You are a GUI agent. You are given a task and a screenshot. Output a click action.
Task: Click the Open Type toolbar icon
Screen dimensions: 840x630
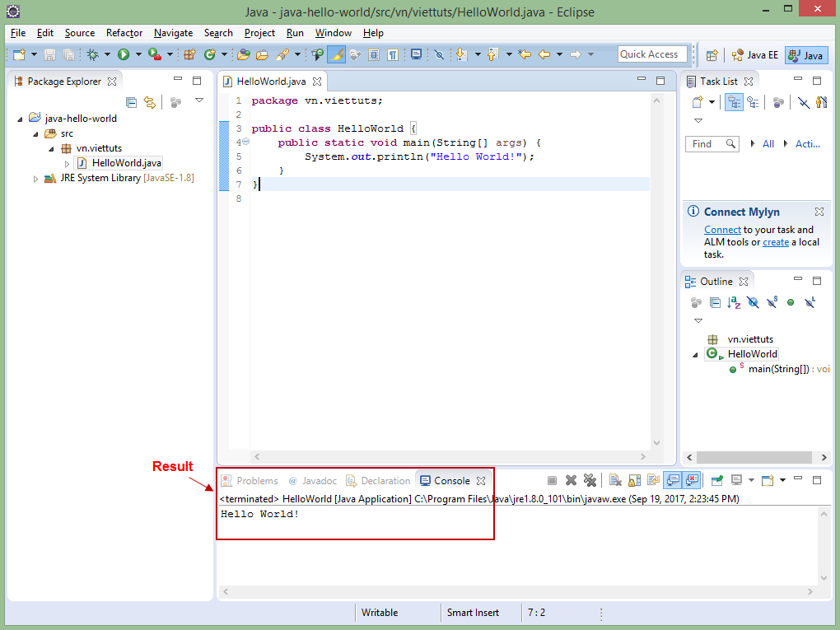244,54
